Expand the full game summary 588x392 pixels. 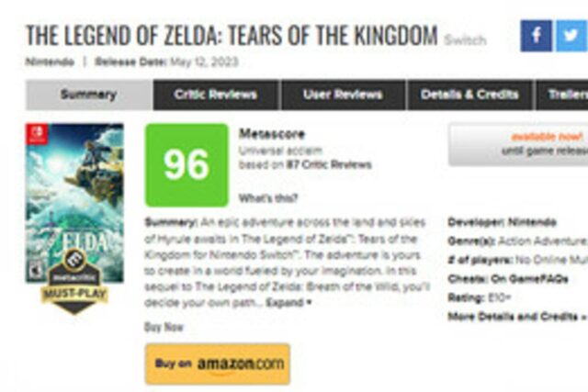(288, 302)
